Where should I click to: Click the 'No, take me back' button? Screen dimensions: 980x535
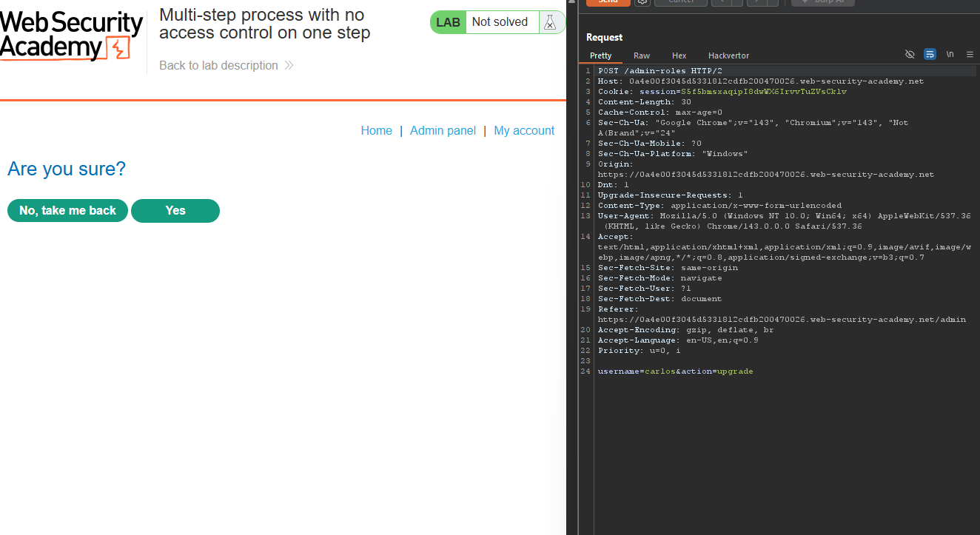coord(67,210)
